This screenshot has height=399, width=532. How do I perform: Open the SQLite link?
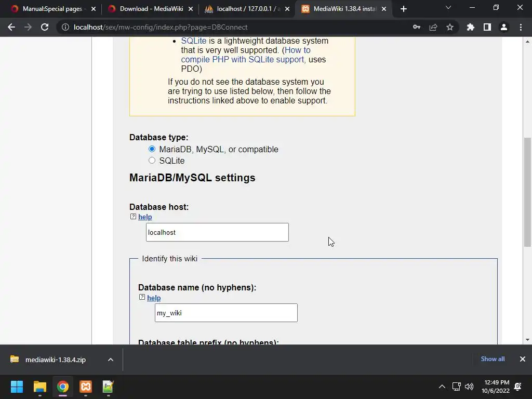[x=193, y=41]
